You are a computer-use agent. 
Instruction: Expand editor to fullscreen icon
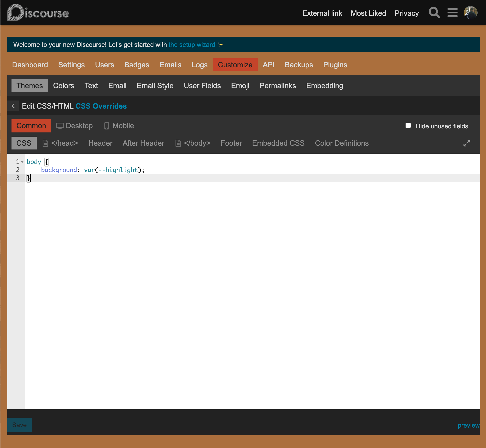coord(467,143)
